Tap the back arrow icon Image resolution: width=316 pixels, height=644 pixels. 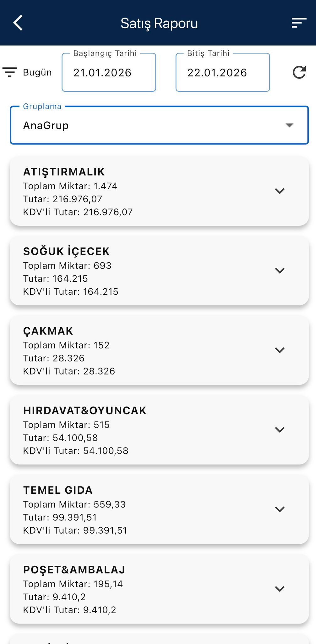click(18, 23)
